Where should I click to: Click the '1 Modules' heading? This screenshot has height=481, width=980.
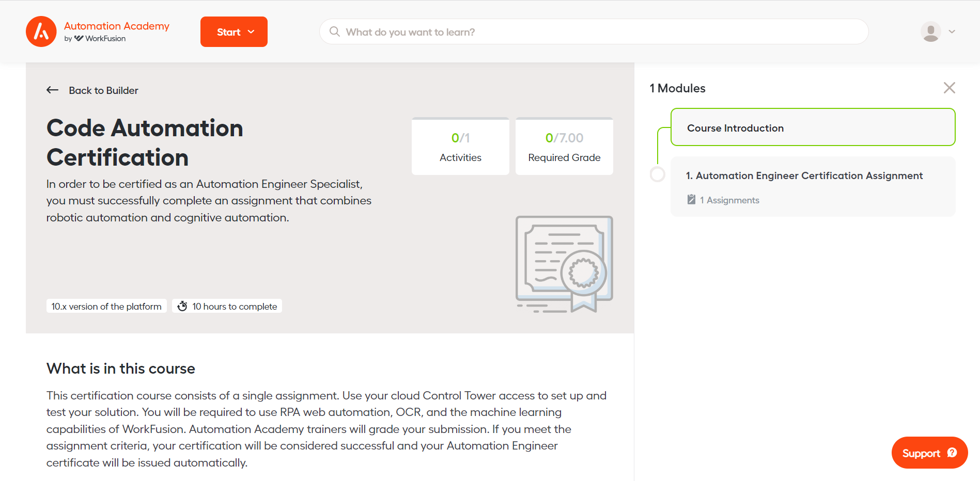pos(677,88)
